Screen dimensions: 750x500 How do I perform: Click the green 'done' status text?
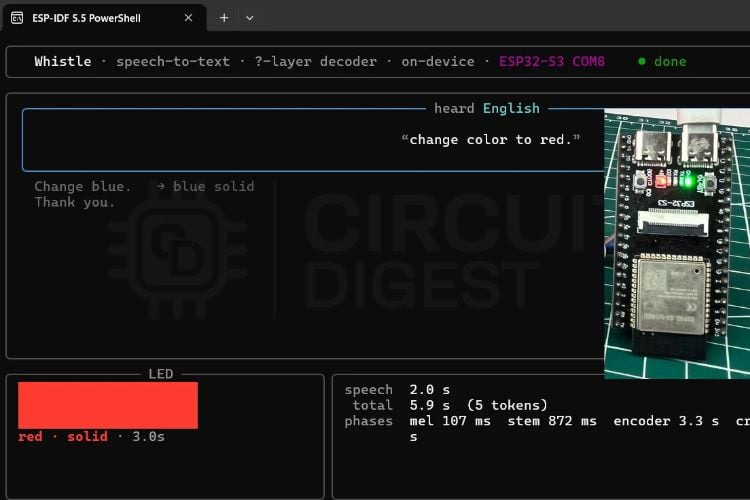pyautogui.click(x=670, y=62)
